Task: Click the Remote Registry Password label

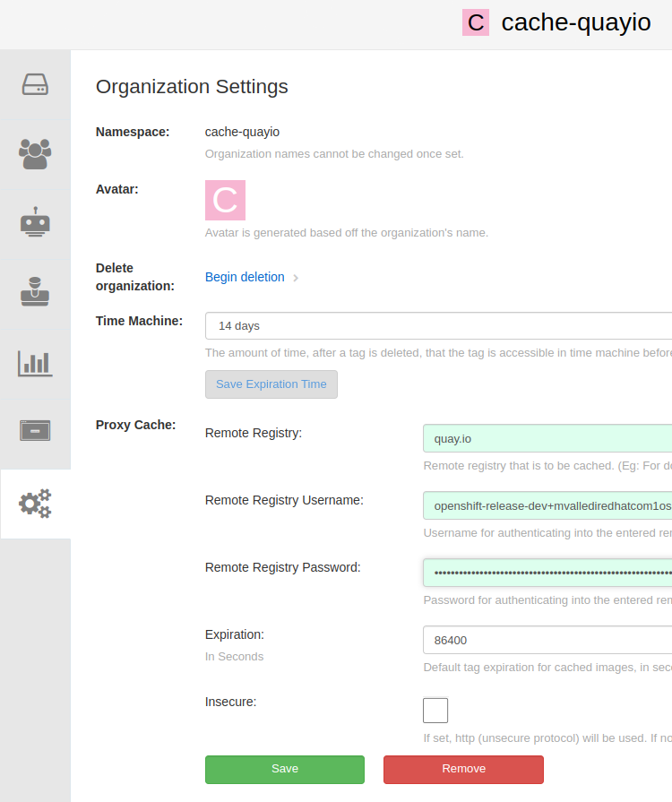Action: pyautogui.click(x=282, y=567)
